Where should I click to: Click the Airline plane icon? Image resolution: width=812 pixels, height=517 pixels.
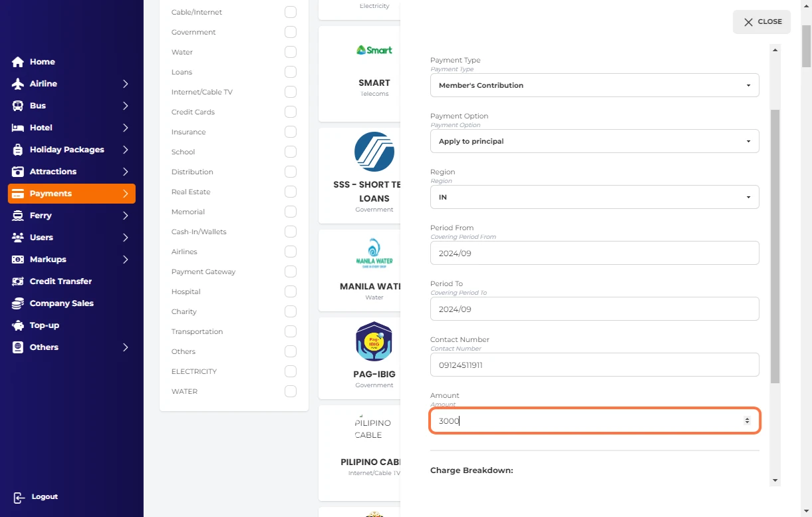pyautogui.click(x=18, y=84)
